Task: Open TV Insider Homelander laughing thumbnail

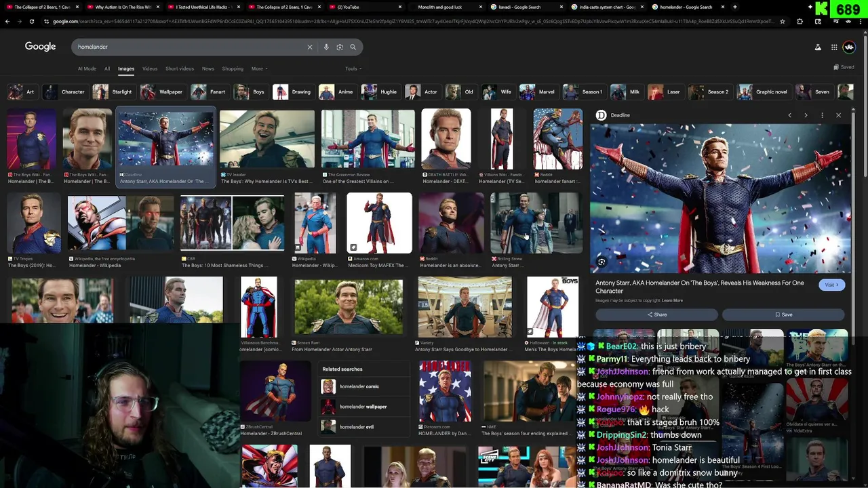Action: pos(267,139)
